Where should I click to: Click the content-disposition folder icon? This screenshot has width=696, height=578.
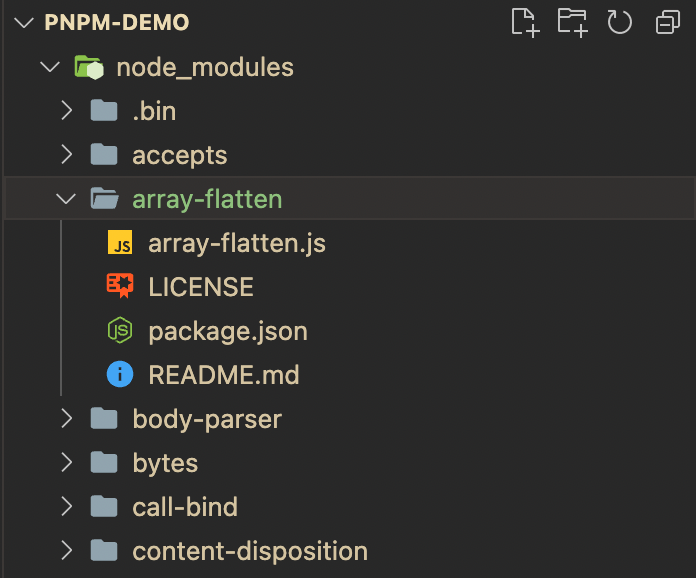(x=104, y=550)
